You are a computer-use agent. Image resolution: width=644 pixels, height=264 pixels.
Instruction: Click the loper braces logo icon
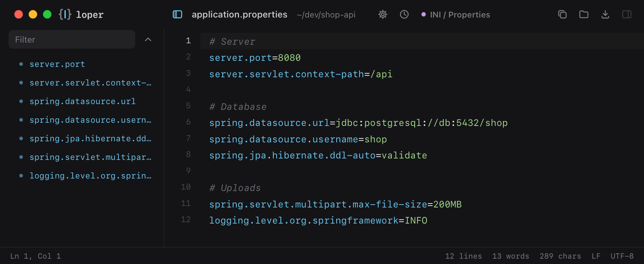pos(65,14)
